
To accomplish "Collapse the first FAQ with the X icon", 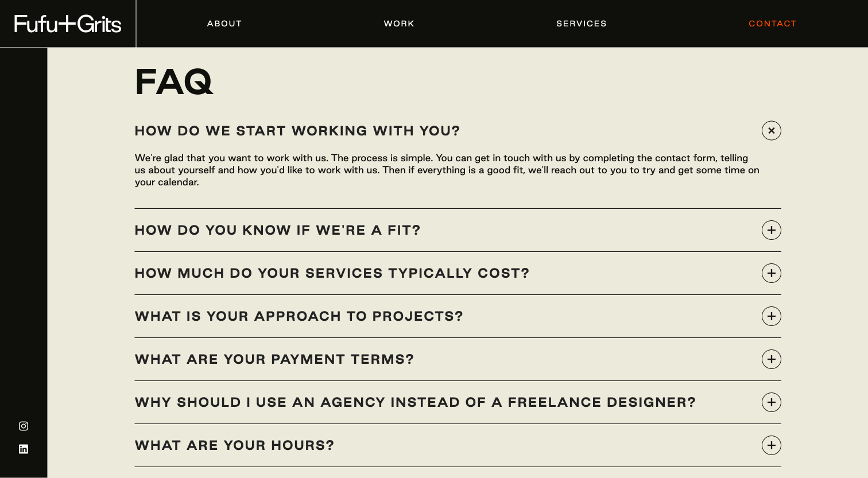I will (771, 131).
